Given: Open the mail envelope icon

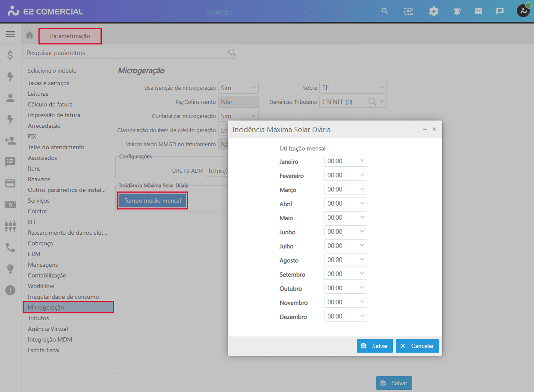Looking at the screenshot, I should pos(478,11).
